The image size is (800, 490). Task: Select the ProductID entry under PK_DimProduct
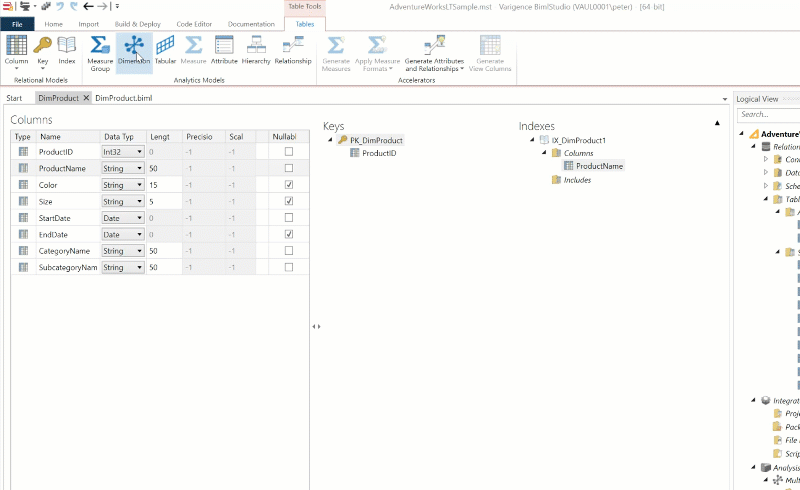tap(379, 153)
